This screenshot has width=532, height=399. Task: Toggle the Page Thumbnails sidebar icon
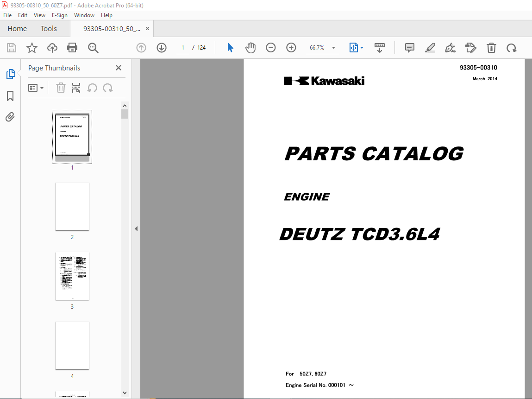tap(11, 74)
